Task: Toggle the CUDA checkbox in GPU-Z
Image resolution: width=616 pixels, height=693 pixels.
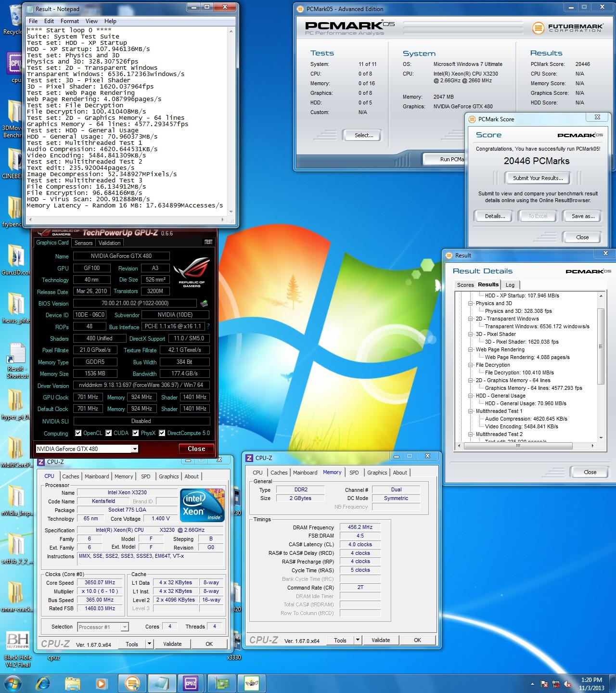Action: click(x=108, y=433)
